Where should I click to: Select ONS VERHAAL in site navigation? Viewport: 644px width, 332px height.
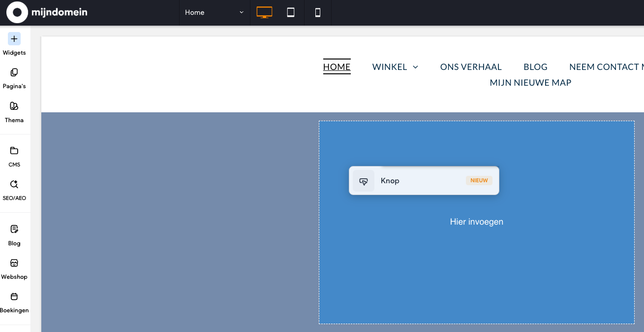pyautogui.click(x=471, y=67)
